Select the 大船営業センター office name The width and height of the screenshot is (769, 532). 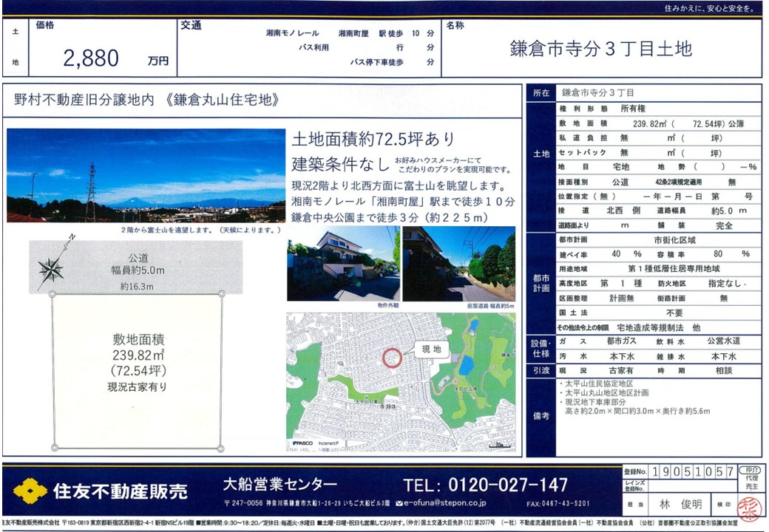click(280, 485)
